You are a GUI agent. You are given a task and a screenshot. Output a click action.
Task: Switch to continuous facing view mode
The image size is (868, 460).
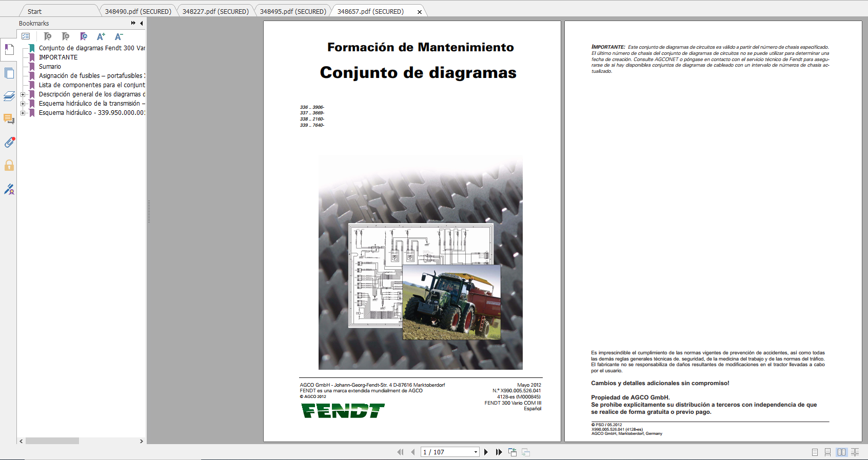click(855, 452)
